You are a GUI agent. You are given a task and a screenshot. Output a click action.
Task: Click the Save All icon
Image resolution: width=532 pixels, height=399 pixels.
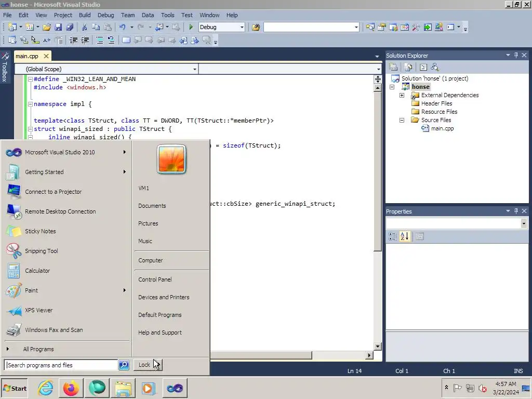coord(70,27)
